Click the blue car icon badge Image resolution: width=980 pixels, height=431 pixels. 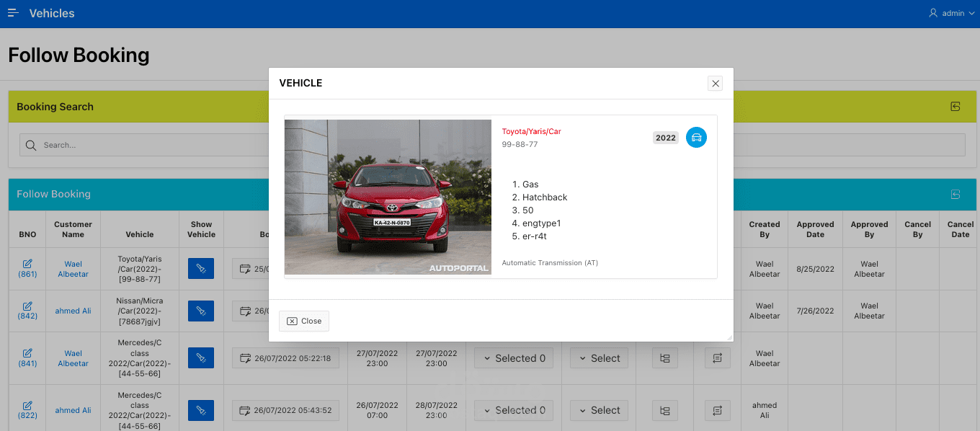pyautogui.click(x=696, y=137)
